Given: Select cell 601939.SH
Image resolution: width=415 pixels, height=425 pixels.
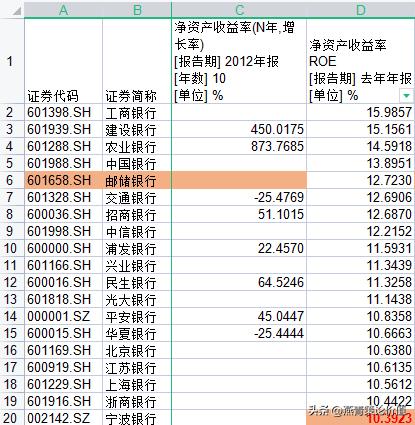Looking at the screenshot, I should 63,129.
